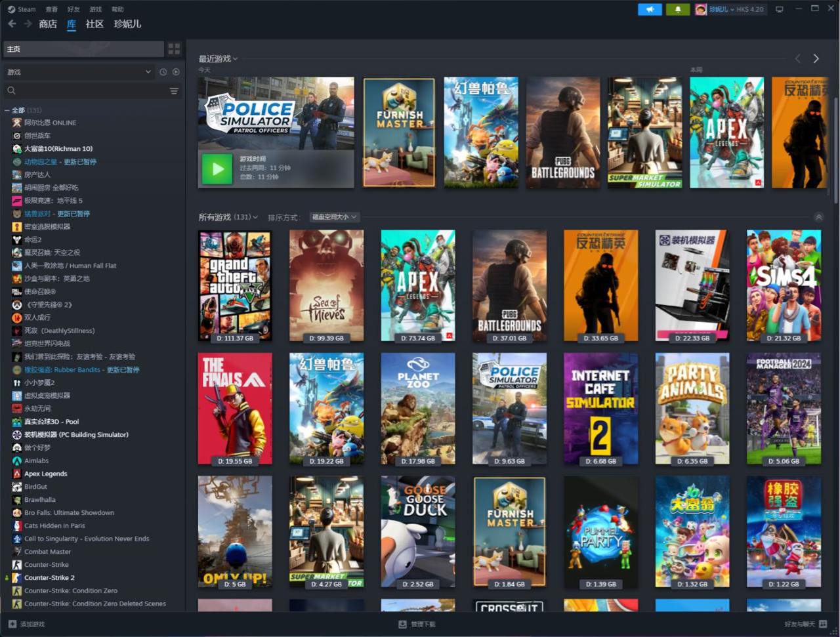Viewport: 840px width, 637px height.
Task: Open the Steam menu
Action: [x=22, y=9]
